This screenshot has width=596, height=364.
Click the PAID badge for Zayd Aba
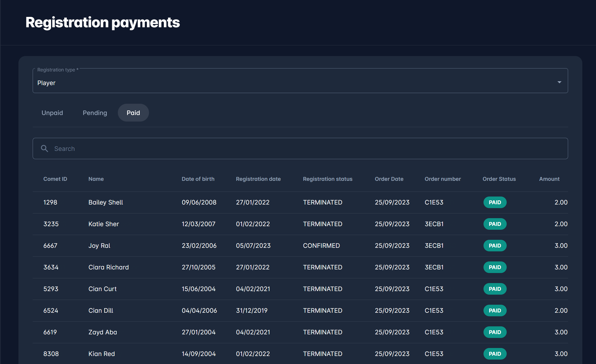point(495,332)
